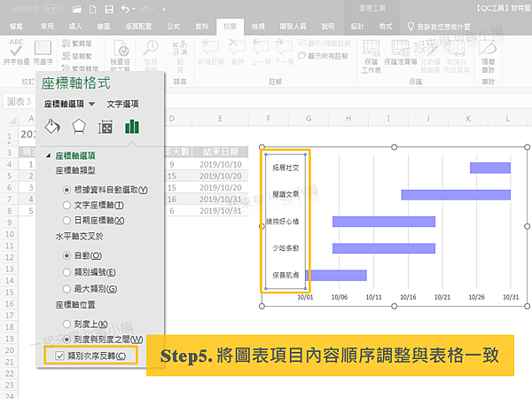Select 根據資料自動選取 radio button
532x399 pixels.
(66, 190)
